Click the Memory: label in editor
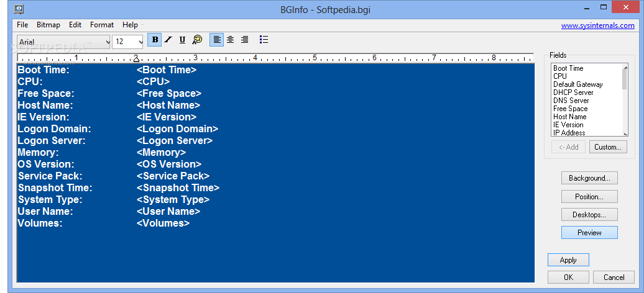The image size is (644, 293). tap(38, 153)
